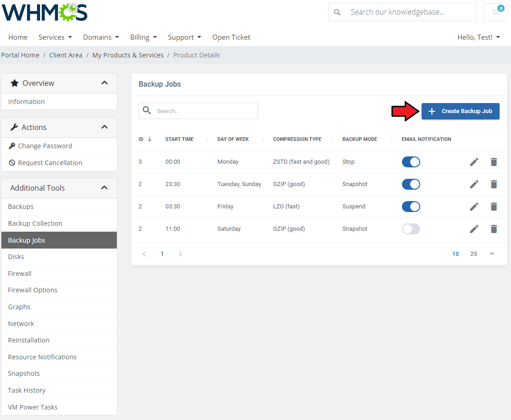
Task: Click Request Cancellation action
Action: pyautogui.click(x=59, y=163)
